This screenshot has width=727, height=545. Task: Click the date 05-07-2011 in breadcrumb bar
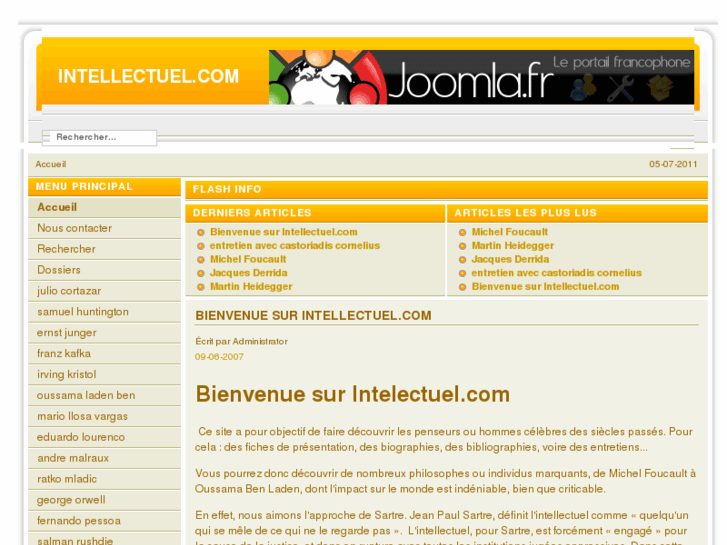coord(673,164)
